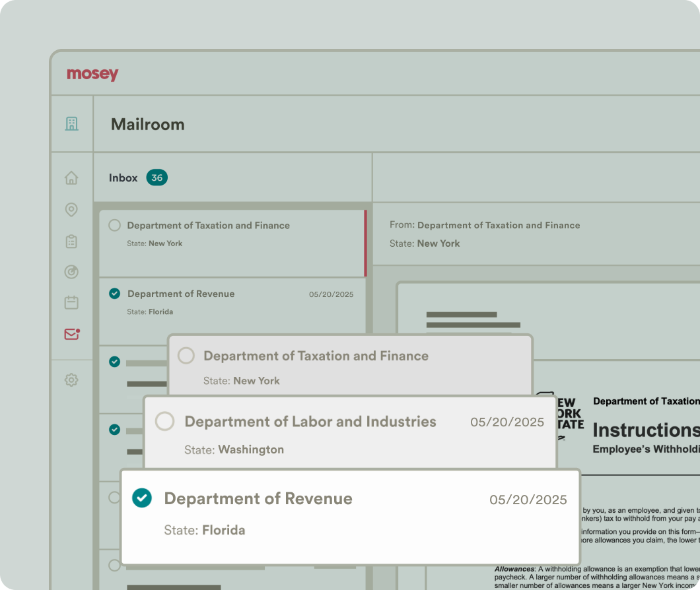Switch to the Inbox tab
Viewport: 700px width, 590px height.
click(x=123, y=178)
